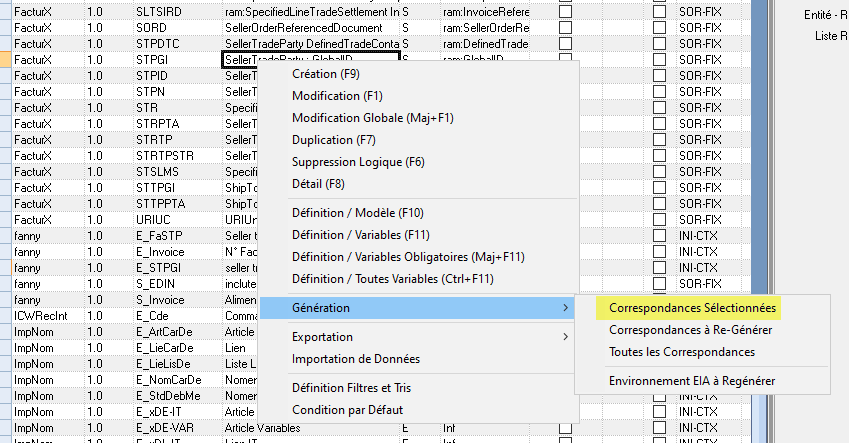Select Correspondances à Re-Générer
Image resolution: width=849 pixels, height=443 pixels.
690,330
